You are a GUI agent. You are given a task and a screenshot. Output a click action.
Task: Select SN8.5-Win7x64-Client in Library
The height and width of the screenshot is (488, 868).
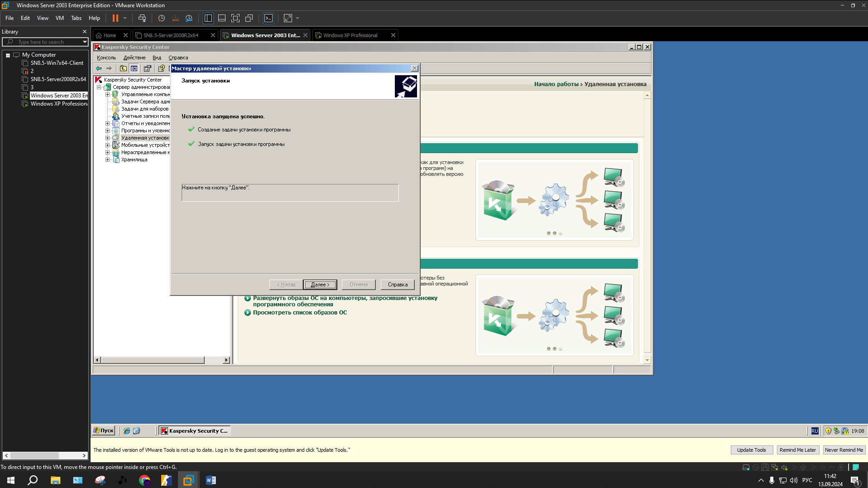pos(57,63)
